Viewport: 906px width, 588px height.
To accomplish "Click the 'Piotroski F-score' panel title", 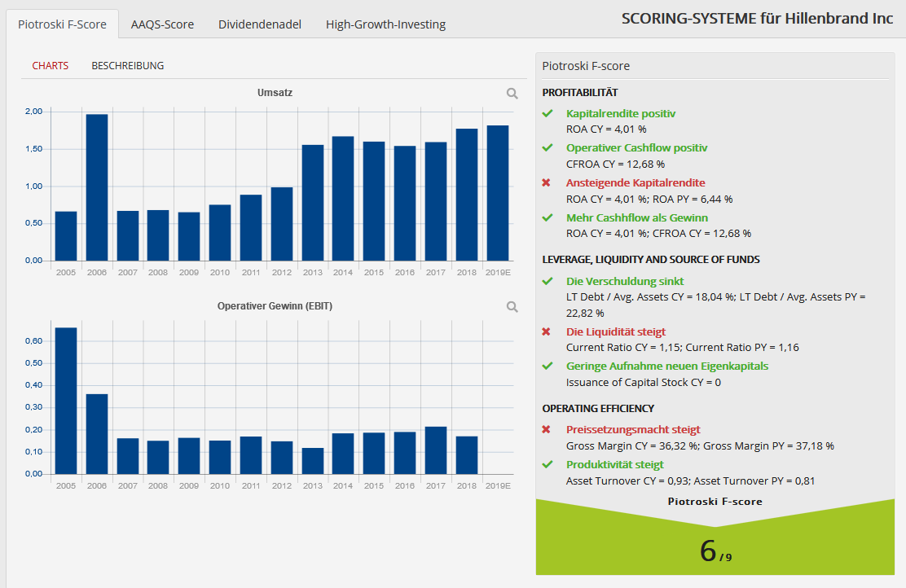I will pos(586,66).
